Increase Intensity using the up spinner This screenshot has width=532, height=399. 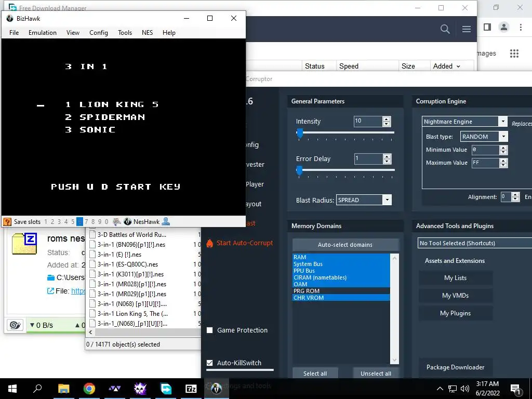click(387, 119)
